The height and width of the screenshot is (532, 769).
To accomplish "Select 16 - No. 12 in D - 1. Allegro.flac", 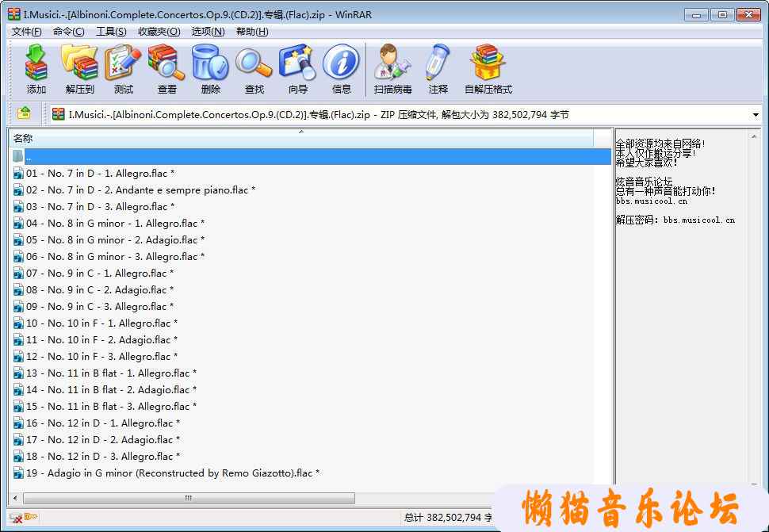I will coord(97,423).
